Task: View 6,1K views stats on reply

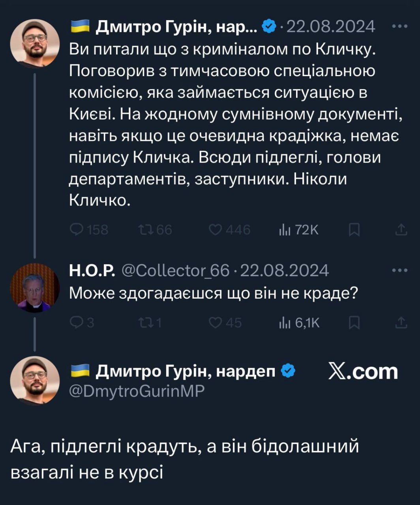Action: (285, 323)
